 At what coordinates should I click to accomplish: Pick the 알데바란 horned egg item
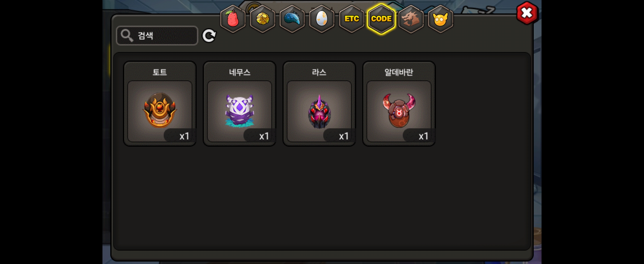[399, 104]
